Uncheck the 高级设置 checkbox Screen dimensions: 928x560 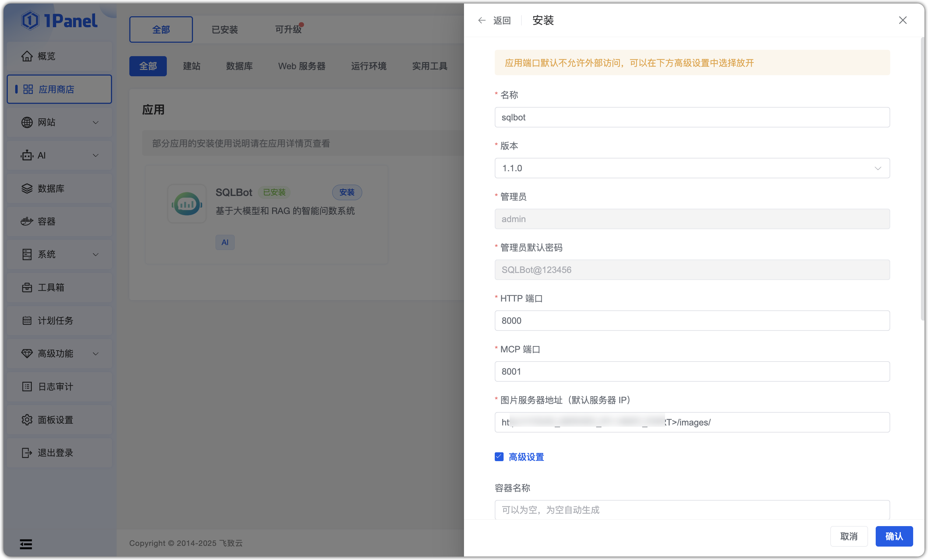(x=499, y=457)
